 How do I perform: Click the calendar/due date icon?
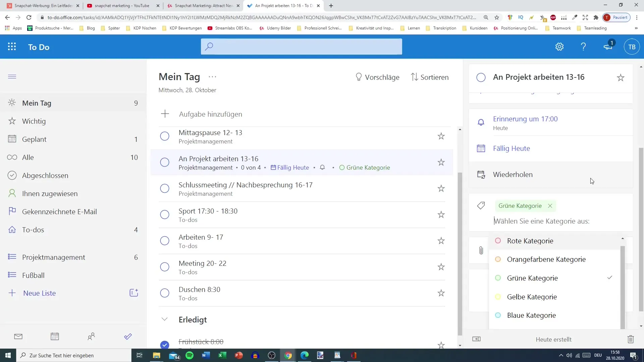pyautogui.click(x=481, y=148)
